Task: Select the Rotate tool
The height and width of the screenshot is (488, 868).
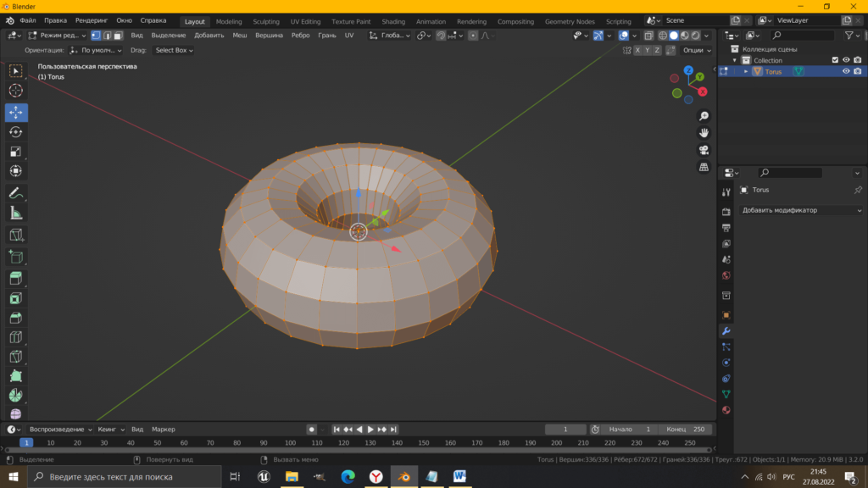Action: pos(15,132)
